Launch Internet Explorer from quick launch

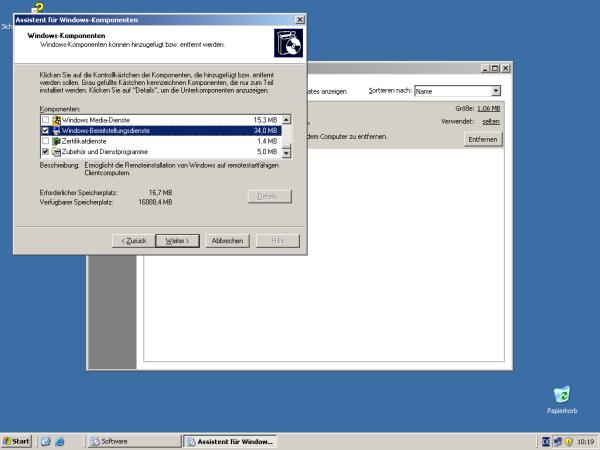point(60,442)
